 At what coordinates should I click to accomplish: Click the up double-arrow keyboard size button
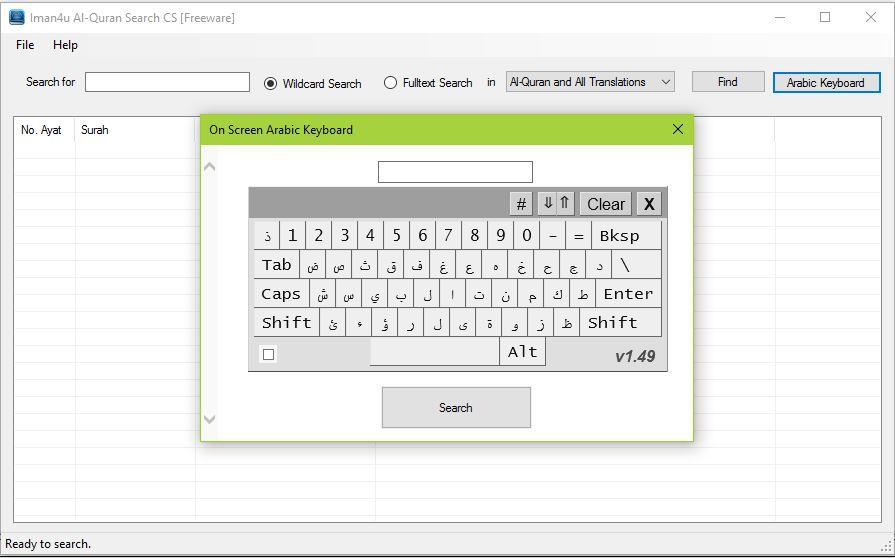565,203
